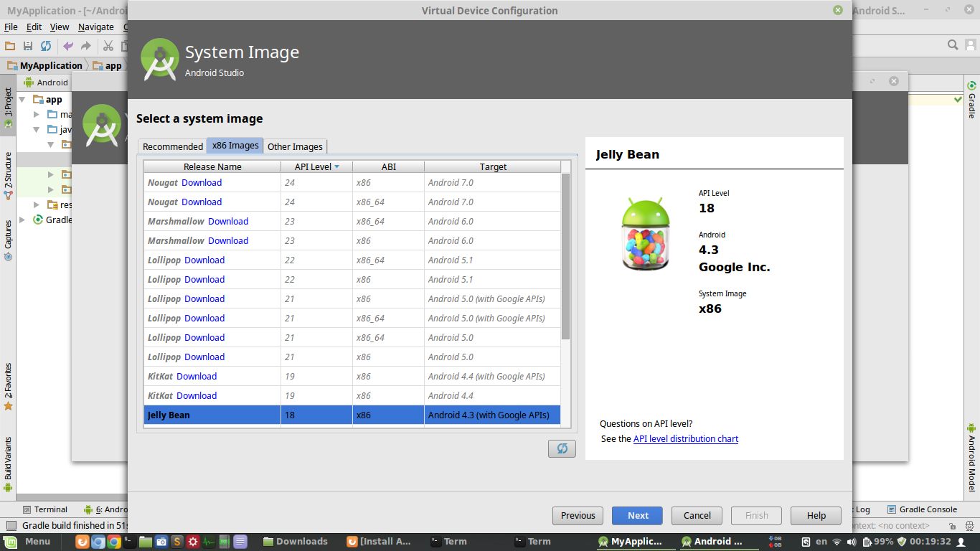The width and height of the screenshot is (980, 551).
Task: Open the Edit menu
Action: pyautogui.click(x=34, y=27)
